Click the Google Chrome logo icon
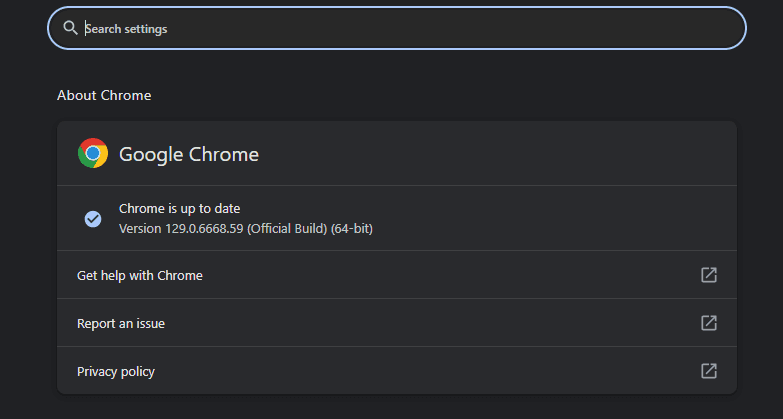Image resolution: width=783 pixels, height=419 pixels. [93, 153]
